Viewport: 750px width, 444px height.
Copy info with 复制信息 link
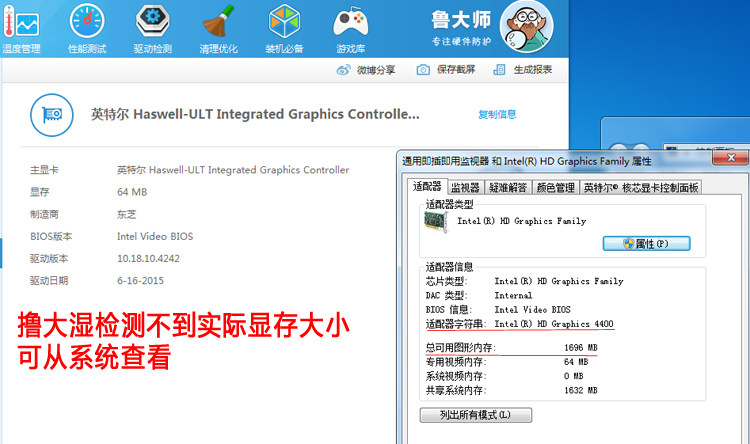(x=497, y=114)
